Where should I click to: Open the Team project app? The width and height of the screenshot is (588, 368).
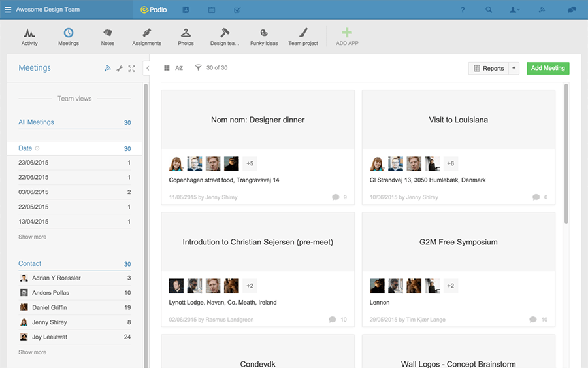303,37
